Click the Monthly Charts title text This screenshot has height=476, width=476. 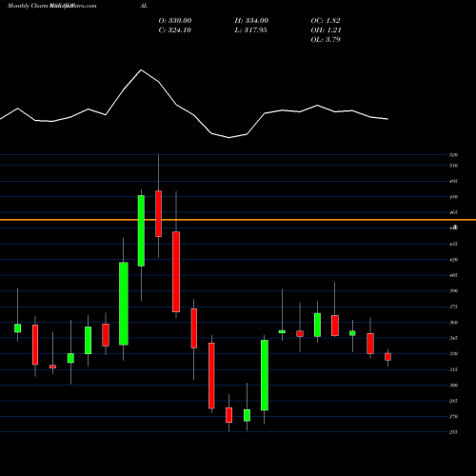point(28,6)
